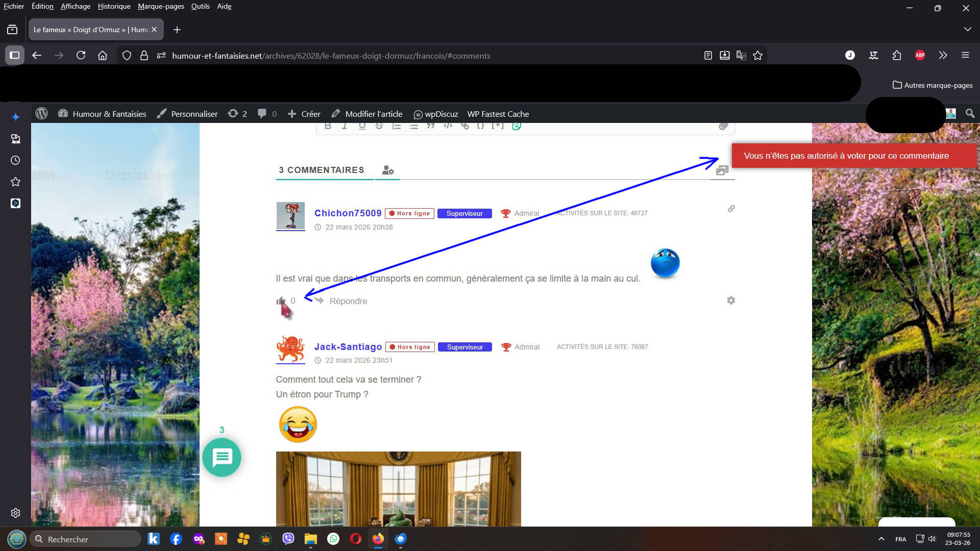Click the subscription settings user-gear icon
Viewport: 980px width, 551px height.
coord(387,170)
